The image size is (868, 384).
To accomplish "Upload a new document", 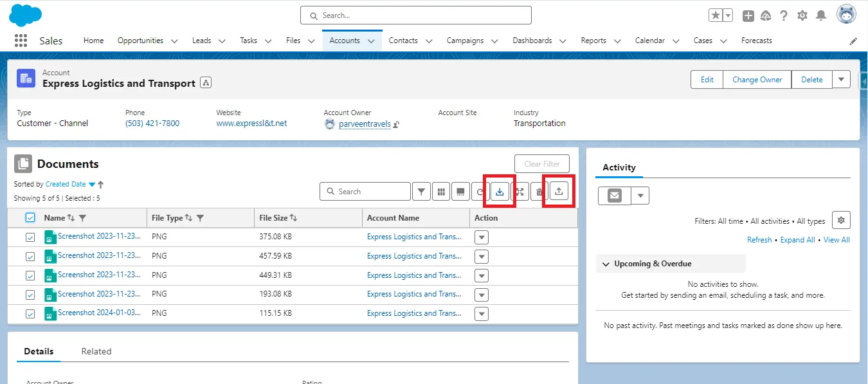I will click(559, 191).
